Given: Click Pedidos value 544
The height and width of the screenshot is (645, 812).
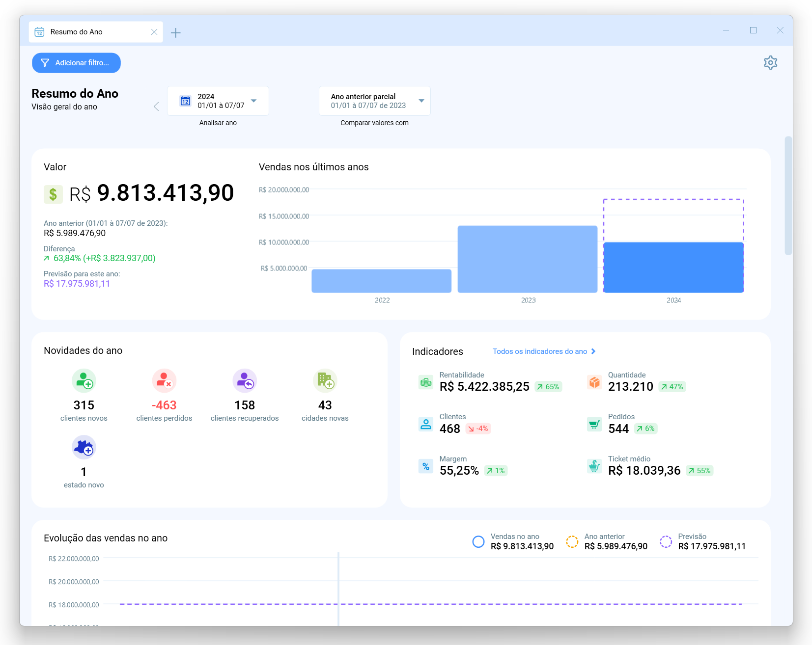Looking at the screenshot, I should [618, 429].
